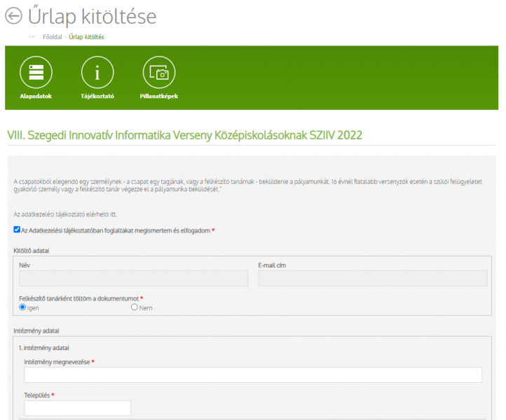506x420 pixels.
Task: Select the Igen radio button
Action: coord(22,307)
